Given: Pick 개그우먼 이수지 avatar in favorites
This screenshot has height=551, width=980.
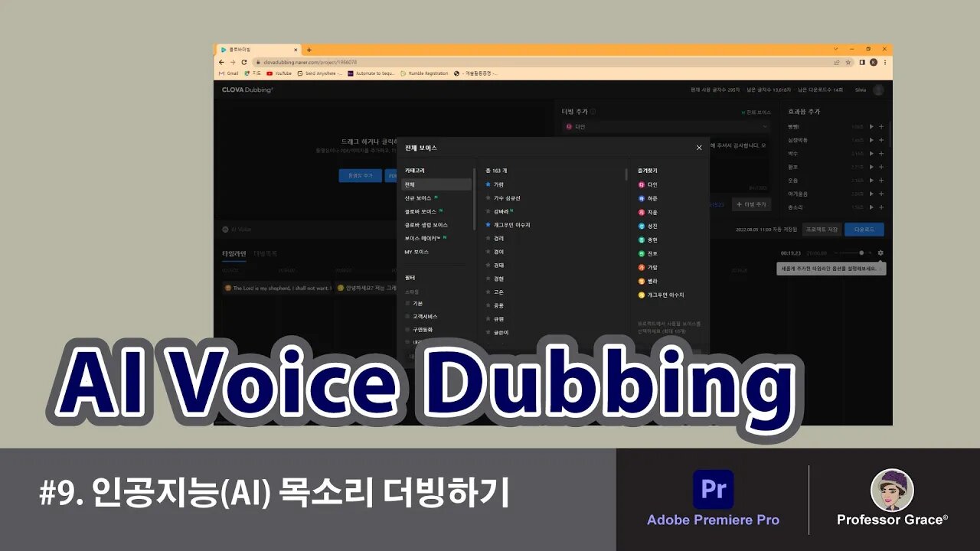Looking at the screenshot, I should point(642,295).
